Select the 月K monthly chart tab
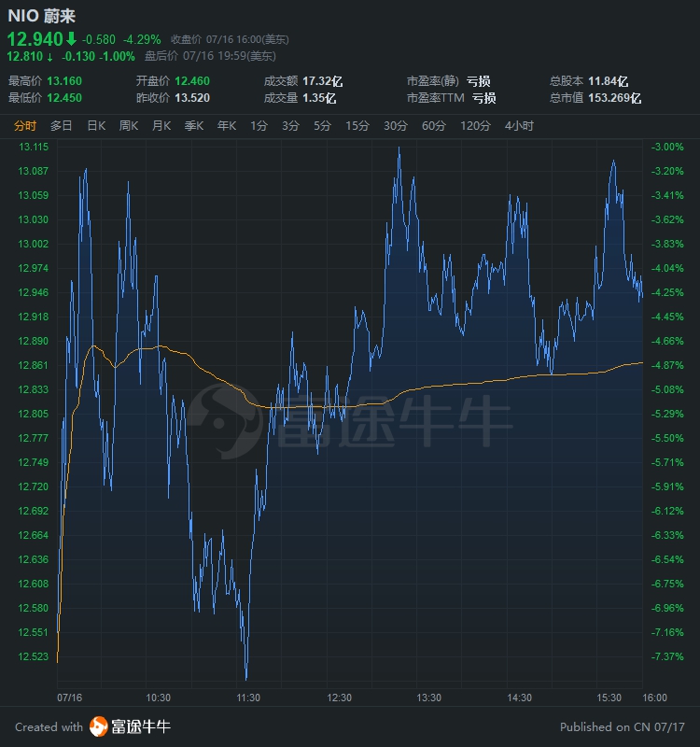This screenshot has width=700, height=747. point(161,126)
